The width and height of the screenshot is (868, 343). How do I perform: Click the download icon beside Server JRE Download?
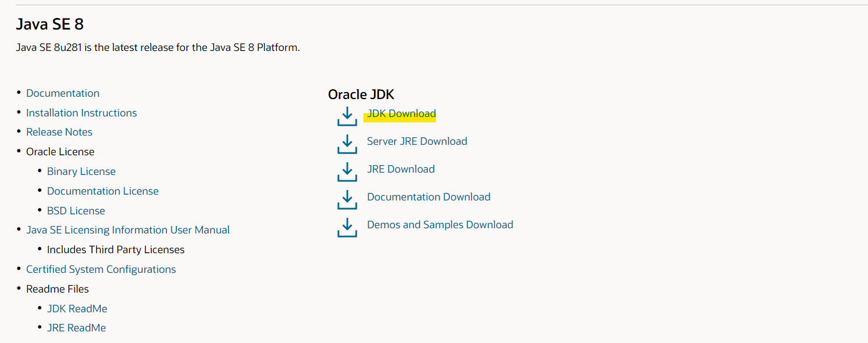347,144
